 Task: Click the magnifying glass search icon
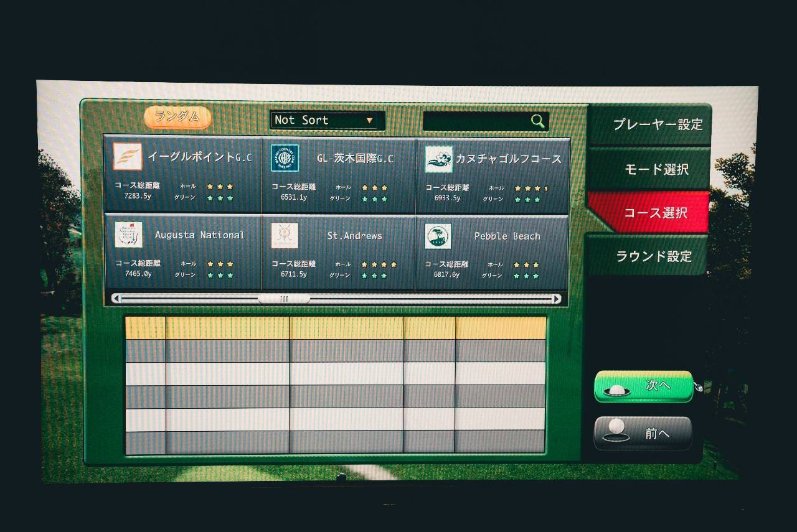(538, 121)
